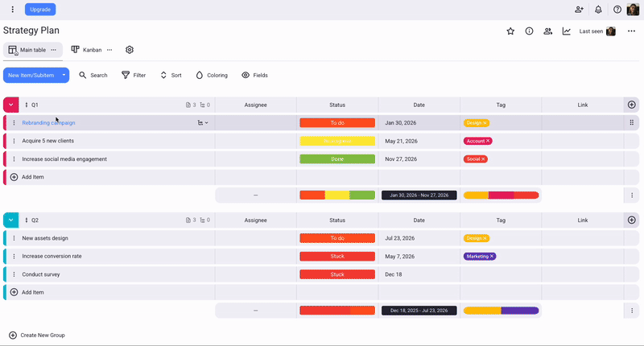Click the invite user icon

click(x=579, y=10)
